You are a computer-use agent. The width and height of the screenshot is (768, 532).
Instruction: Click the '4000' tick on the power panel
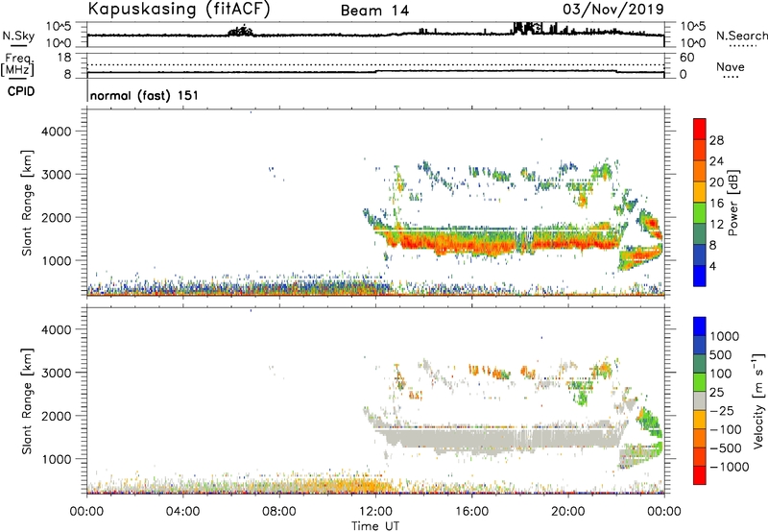point(57,132)
